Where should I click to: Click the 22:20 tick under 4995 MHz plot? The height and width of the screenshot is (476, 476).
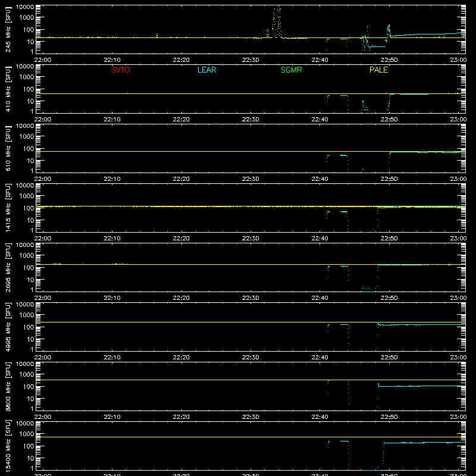[181, 358]
